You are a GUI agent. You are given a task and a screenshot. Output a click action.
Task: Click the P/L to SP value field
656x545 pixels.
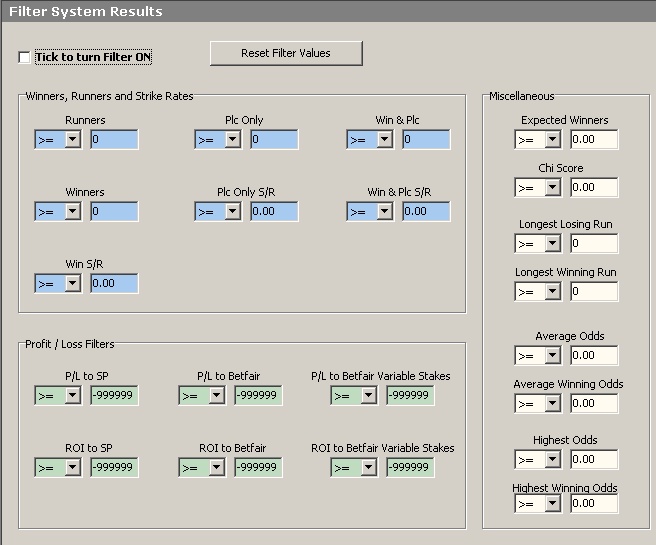(x=114, y=396)
